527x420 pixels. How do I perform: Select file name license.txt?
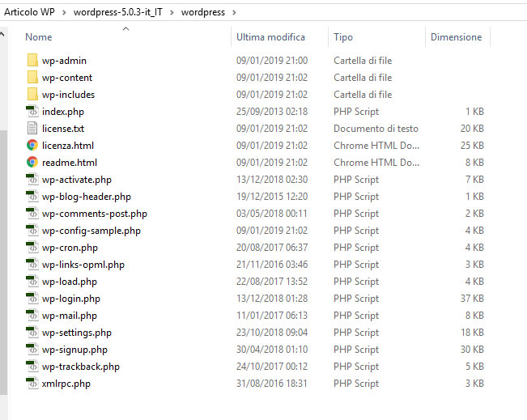63,129
